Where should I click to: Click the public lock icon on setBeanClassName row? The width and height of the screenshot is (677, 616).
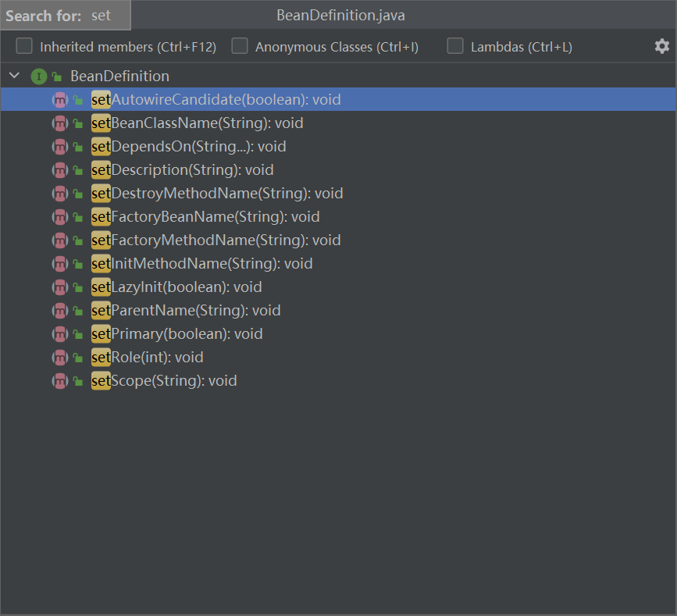point(78,124)
